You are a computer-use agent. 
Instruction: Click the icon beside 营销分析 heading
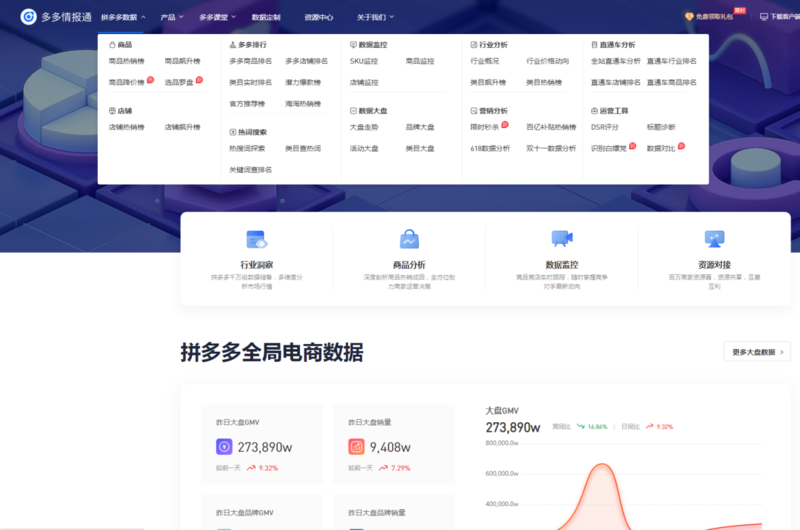[x=473, y=111]
